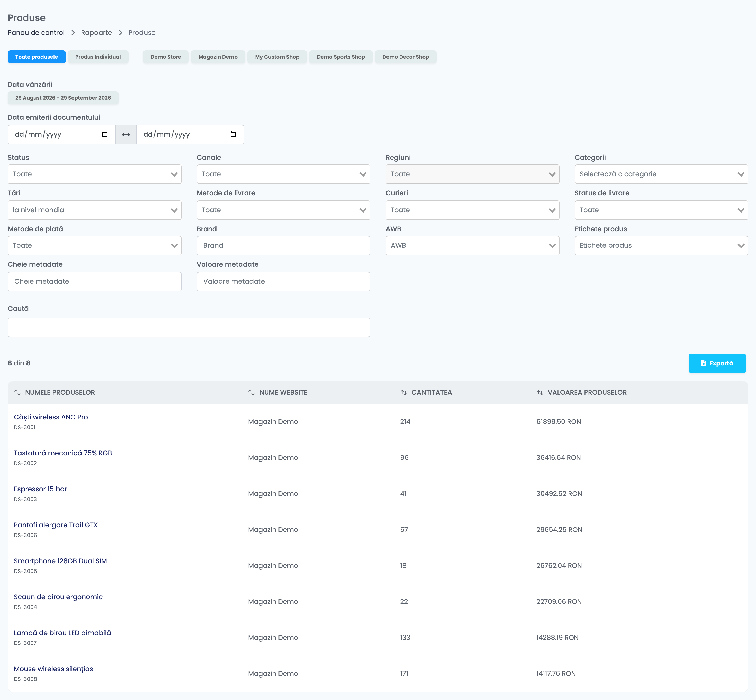Select the Demo Sports Shop tab
Viewport: 756px width, 700px height.
click(x=341, y=57)
